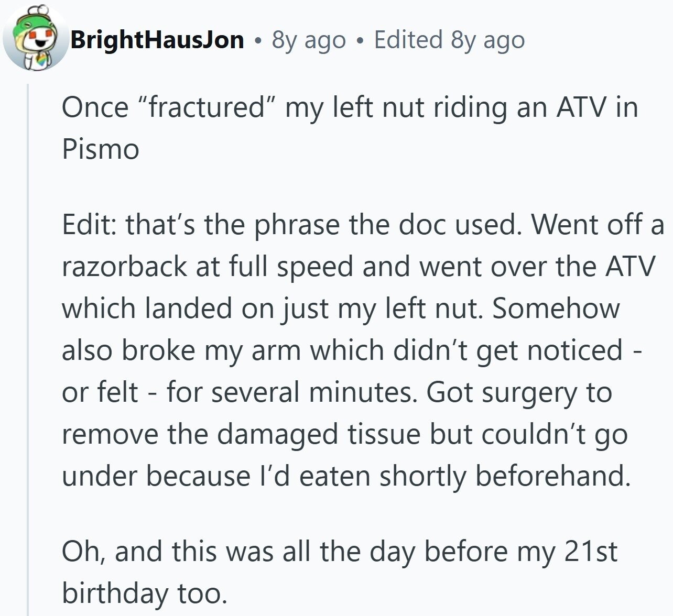Screen dimensions: 673x616
Task: Open the BrightHausJon username profile link
Action: point(157,40)
